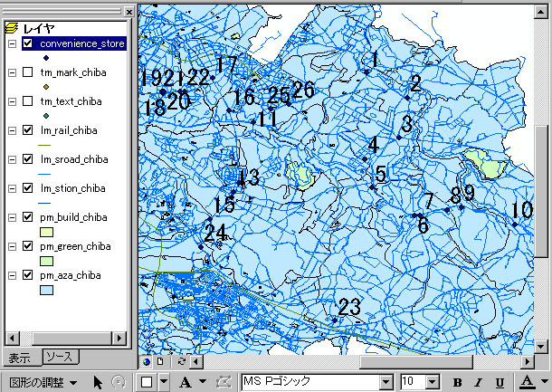Image resolution: width=552 pixels, height=392 pixels.
Task: Toggle bold formatting
Action: tap(458, 382)
